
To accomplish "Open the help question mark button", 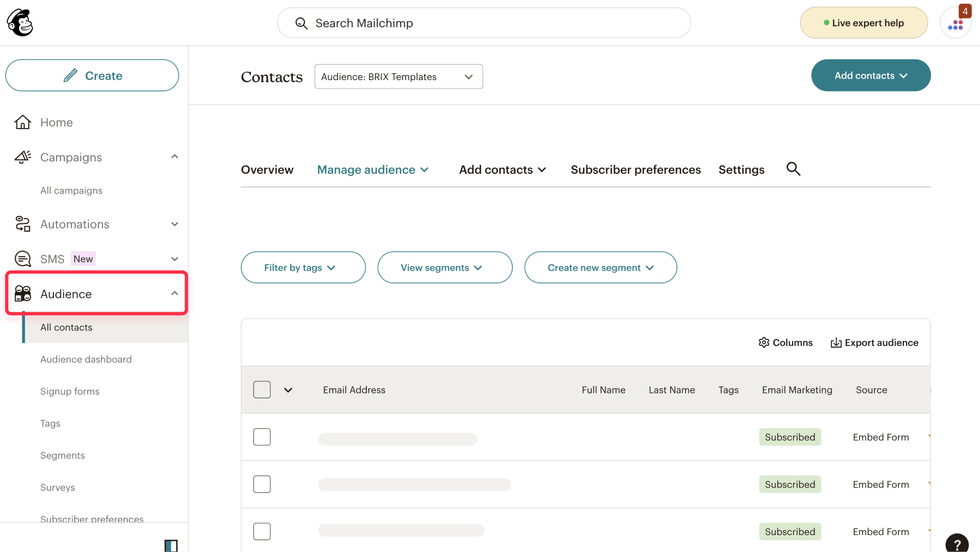I will (x=957, y=544).
